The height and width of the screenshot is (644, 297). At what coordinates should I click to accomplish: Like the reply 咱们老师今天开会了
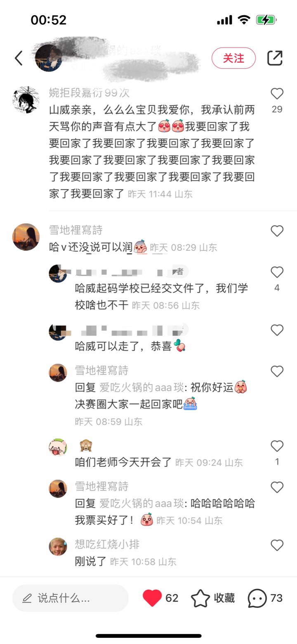(277, 446)
